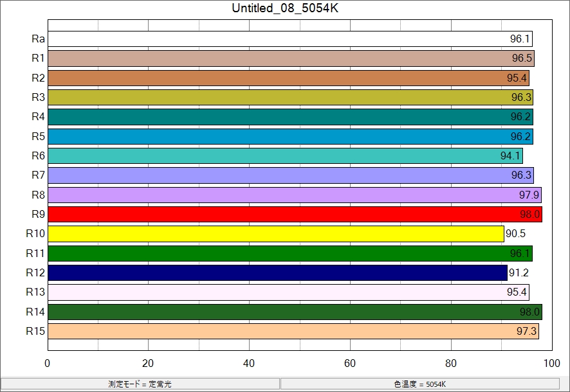
Task: Select the R4 teal bar
Action: [x=290, y=117]
